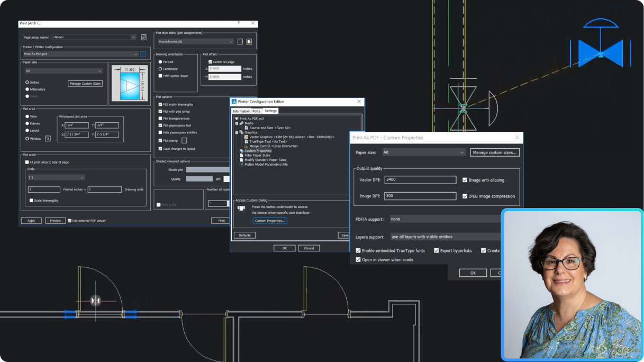Collapse the Graphics tree node

pyautogui.click(x=237, y=132)
